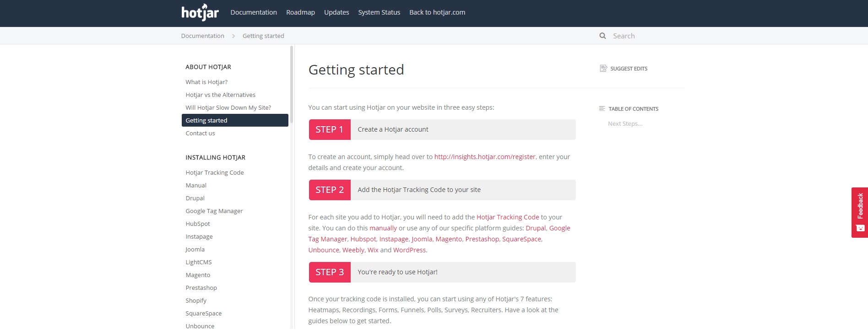This screenshot has height=331, width=868.
Task: Click the Suggest Edits pencil icon
Action: 603,68
